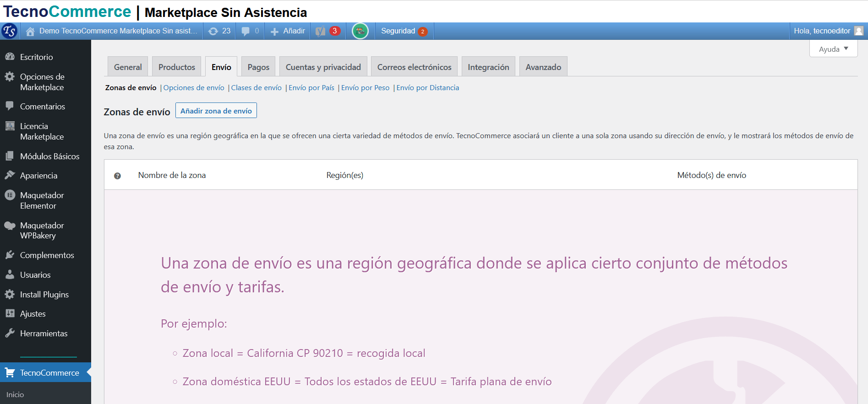868x404 pixels.
Task: Open the 23 pending updates icon
Action: point(213,31)
